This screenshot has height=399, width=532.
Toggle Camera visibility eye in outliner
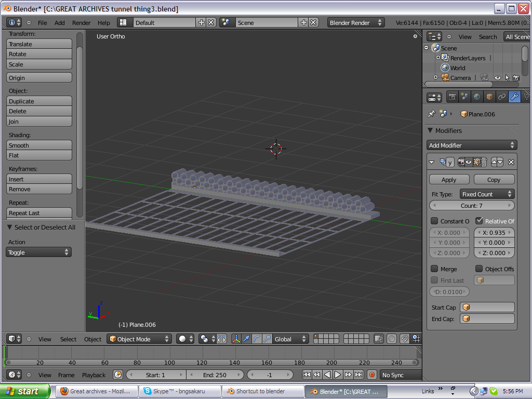(x=498, y=78)
